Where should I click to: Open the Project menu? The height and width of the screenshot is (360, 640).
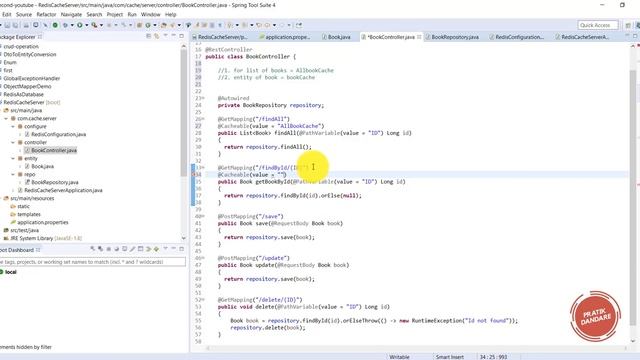click(x=115, y=14)
